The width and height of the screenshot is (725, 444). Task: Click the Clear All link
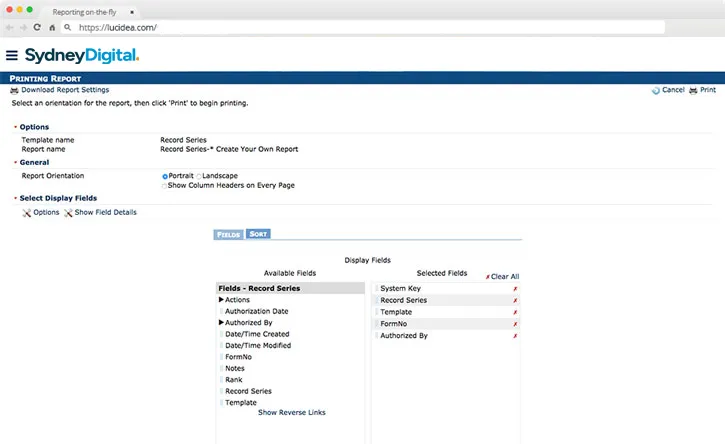pos(505,277)
